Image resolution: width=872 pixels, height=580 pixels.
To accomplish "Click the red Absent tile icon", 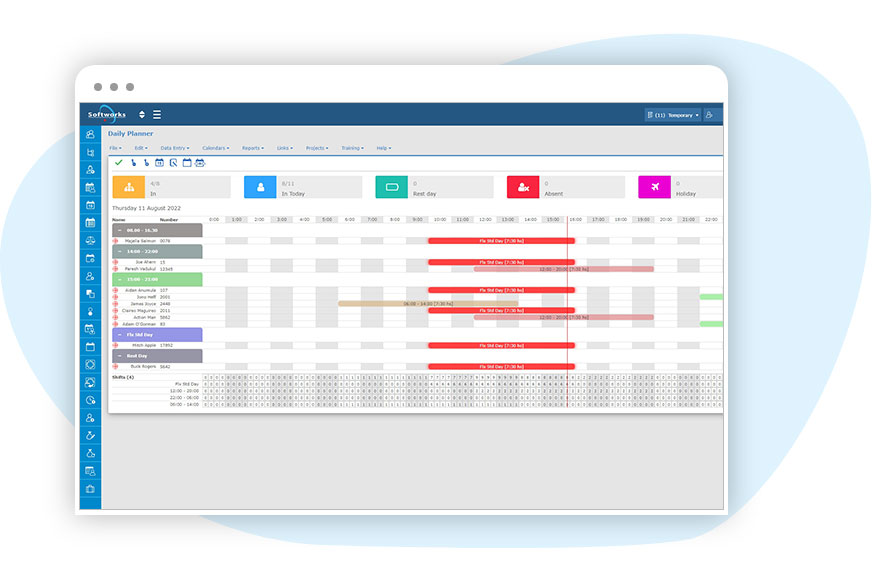I will pyautogui.click(x=523, y=187).
